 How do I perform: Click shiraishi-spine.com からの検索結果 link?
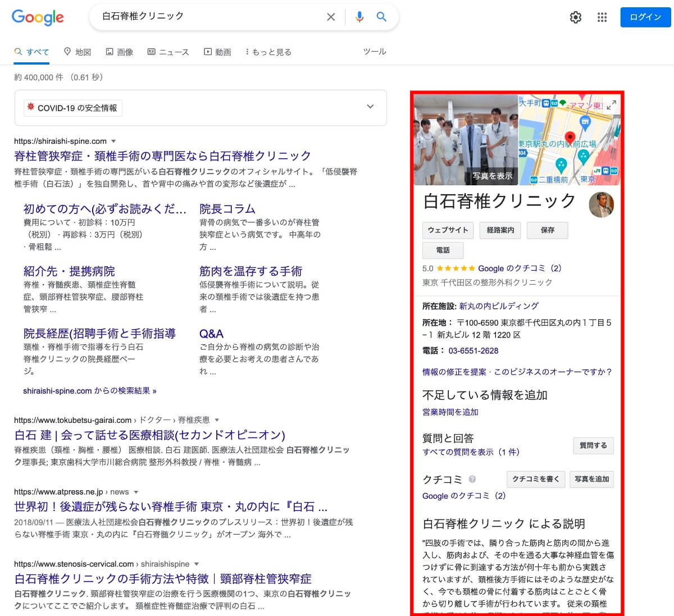(x=90, y=391)
